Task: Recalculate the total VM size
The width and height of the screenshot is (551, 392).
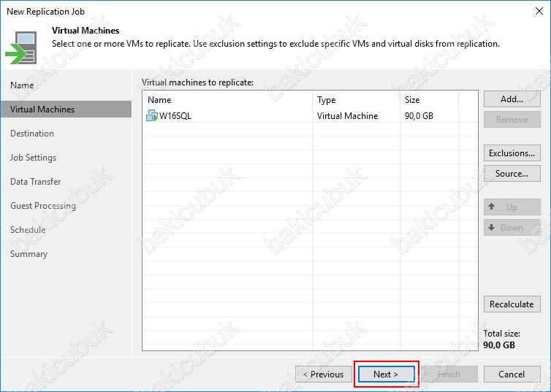Action: (512, 304)
